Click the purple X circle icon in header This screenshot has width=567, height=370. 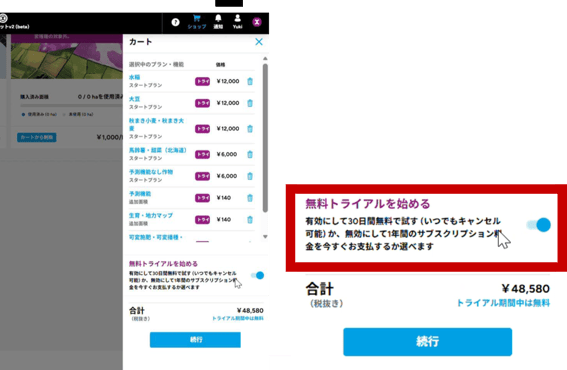(257, 22)
